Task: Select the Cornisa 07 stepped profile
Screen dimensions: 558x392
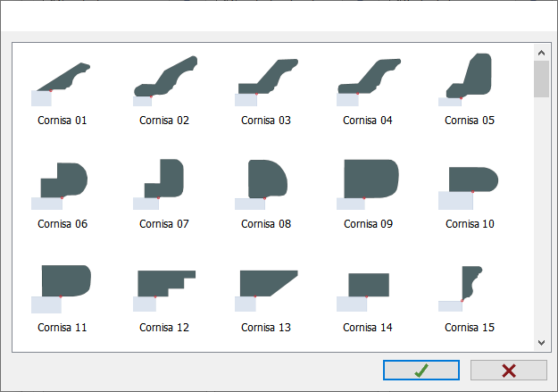Action: [x=158, y=184]
